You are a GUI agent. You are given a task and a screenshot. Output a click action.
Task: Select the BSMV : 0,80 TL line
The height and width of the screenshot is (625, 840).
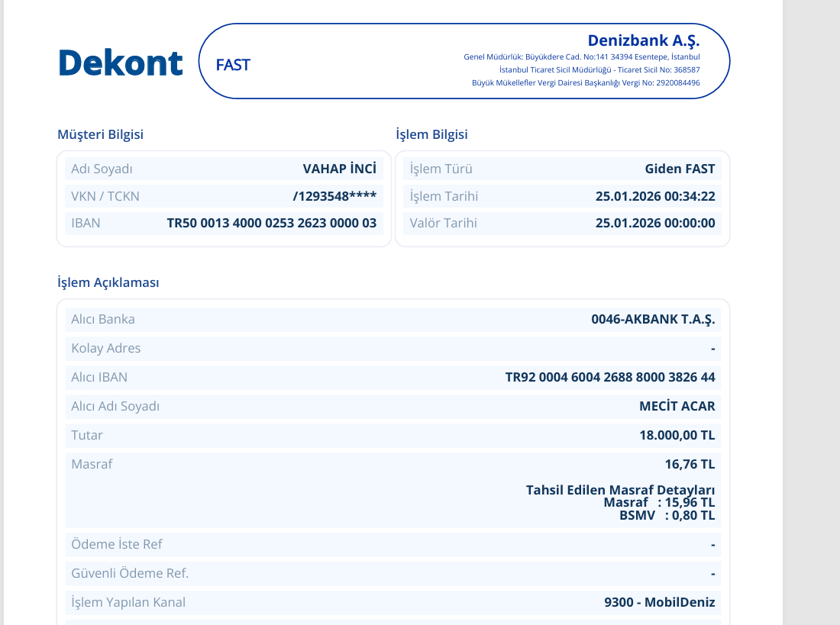[x=667, y=515]
